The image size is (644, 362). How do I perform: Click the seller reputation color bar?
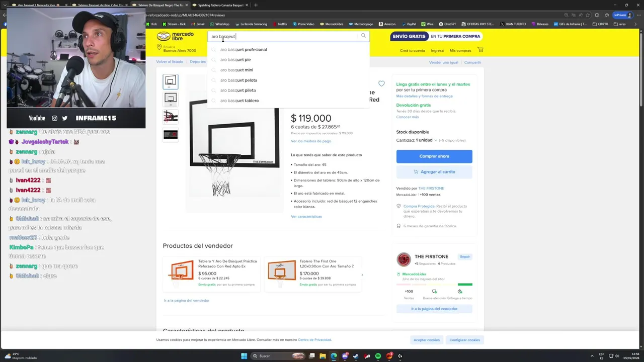[434, 285]
